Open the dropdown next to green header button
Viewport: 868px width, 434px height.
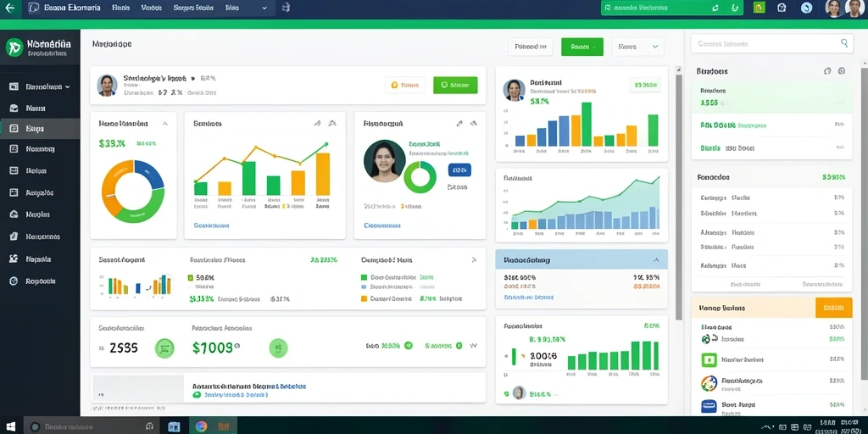[637, 47]
